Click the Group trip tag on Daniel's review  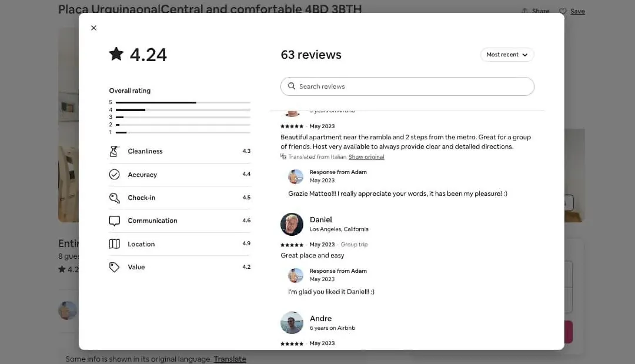[x=355, y=245]
